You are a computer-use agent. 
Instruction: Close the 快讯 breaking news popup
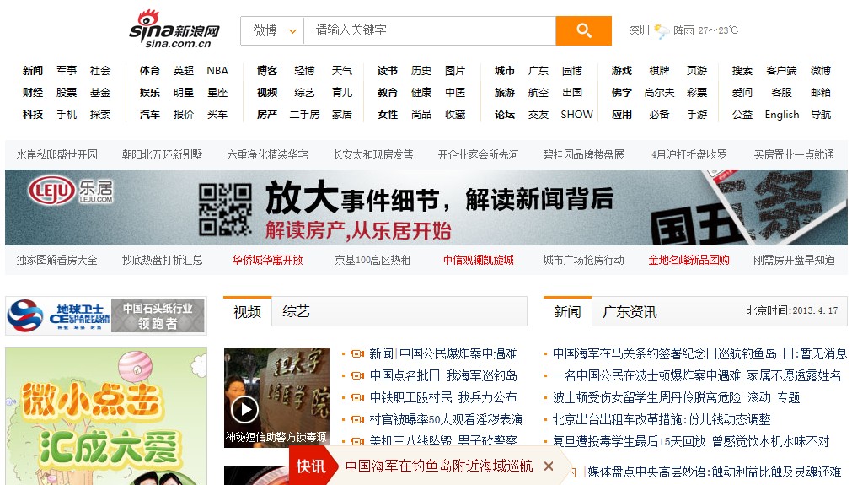coord(549,466)
